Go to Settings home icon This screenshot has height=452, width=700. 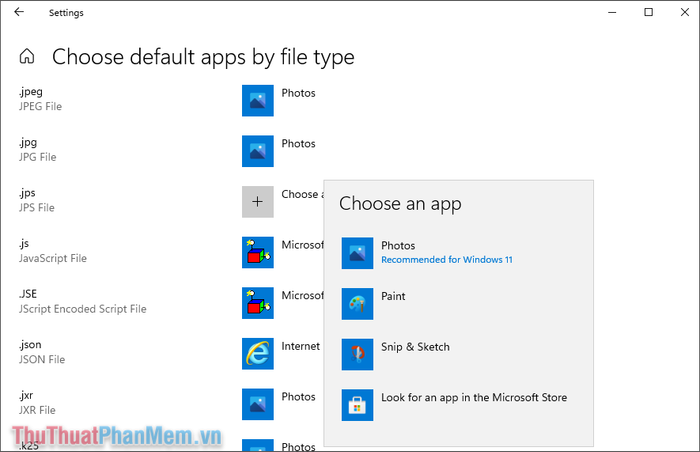[x=27, y=56]
